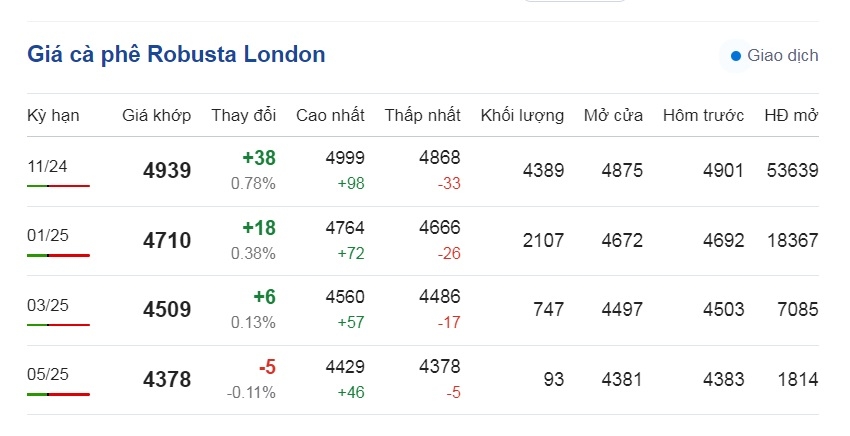Click the Cao nhất column header
The height and width of the screenshot is (436, 850).
330,115
